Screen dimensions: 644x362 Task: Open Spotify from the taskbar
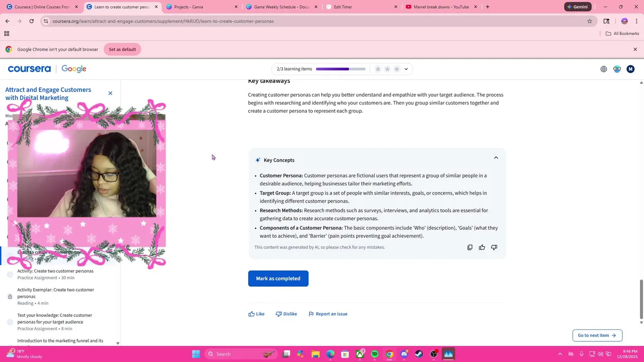(x=375, y=354)
